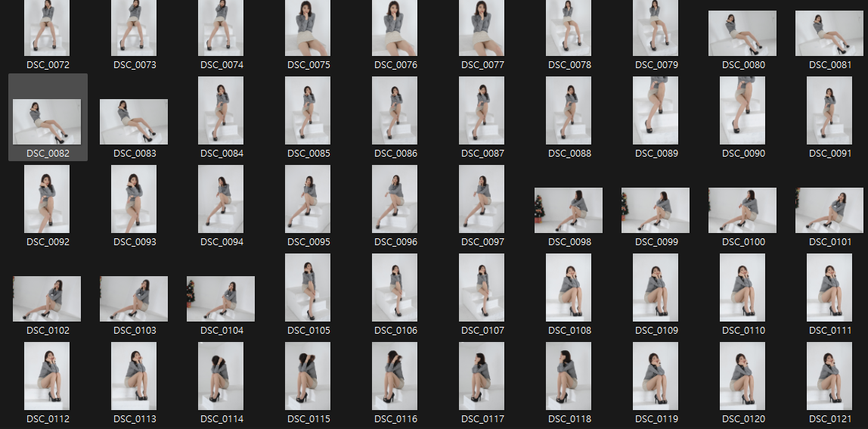Select the DSC_0076 thumbnail
The image size is (868, 429).
(395, 28)
